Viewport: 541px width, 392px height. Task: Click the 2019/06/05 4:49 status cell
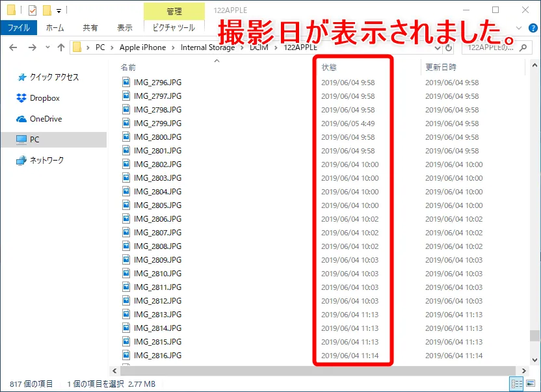click(348, 124)
